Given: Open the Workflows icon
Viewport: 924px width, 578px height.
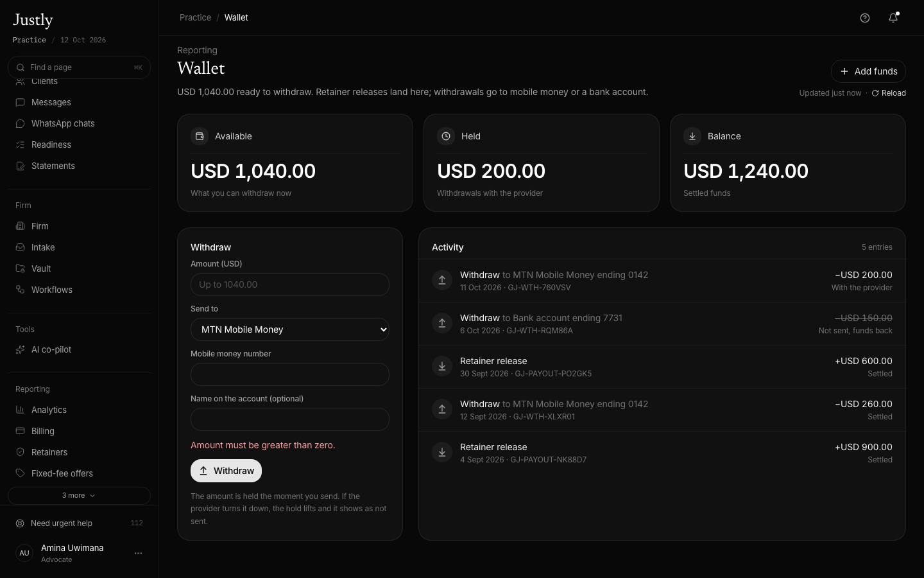Looking at the screenshot, I should [x=21, y=290].
